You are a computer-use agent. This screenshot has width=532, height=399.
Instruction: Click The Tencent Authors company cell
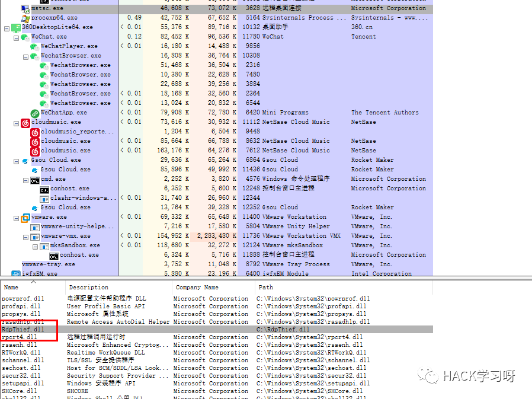[x=384, y=113]
